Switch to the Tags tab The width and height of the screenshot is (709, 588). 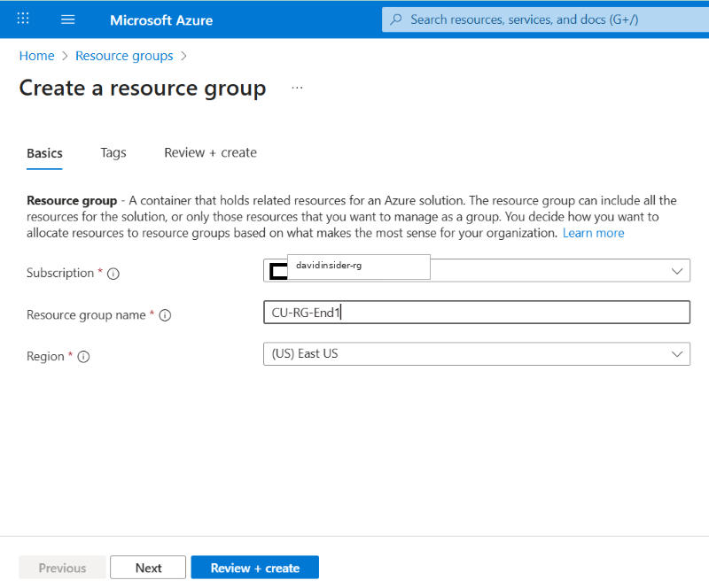pos(113,153)
